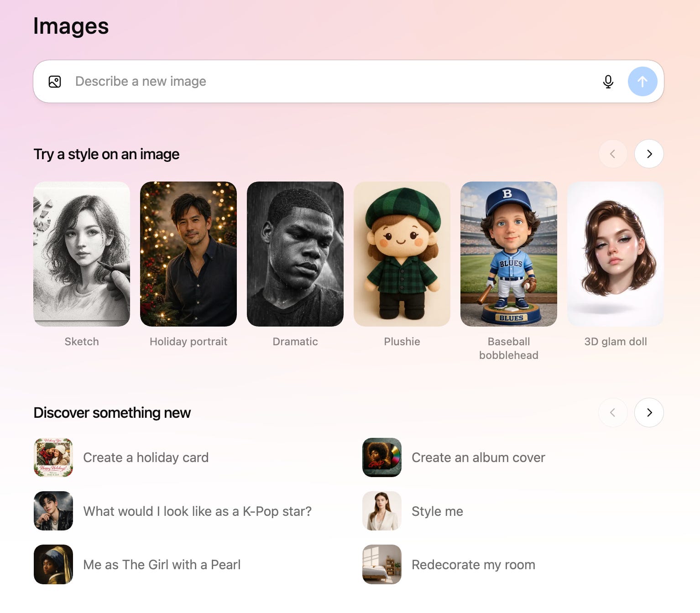This screenshot has height=613, width=700.
Task: Open the Create a holiday card suggestion
Action: pyautogui.click(x=146, y=457)
